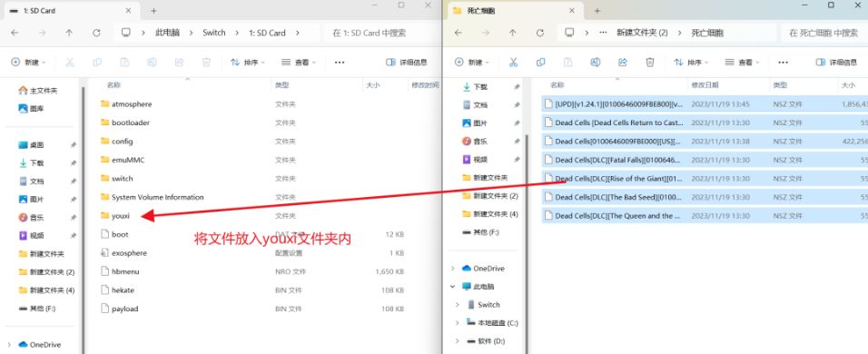Open more options (…) in SD Card toolbar
The width and height of the screenshot is (868, 354).
(340, 63)
